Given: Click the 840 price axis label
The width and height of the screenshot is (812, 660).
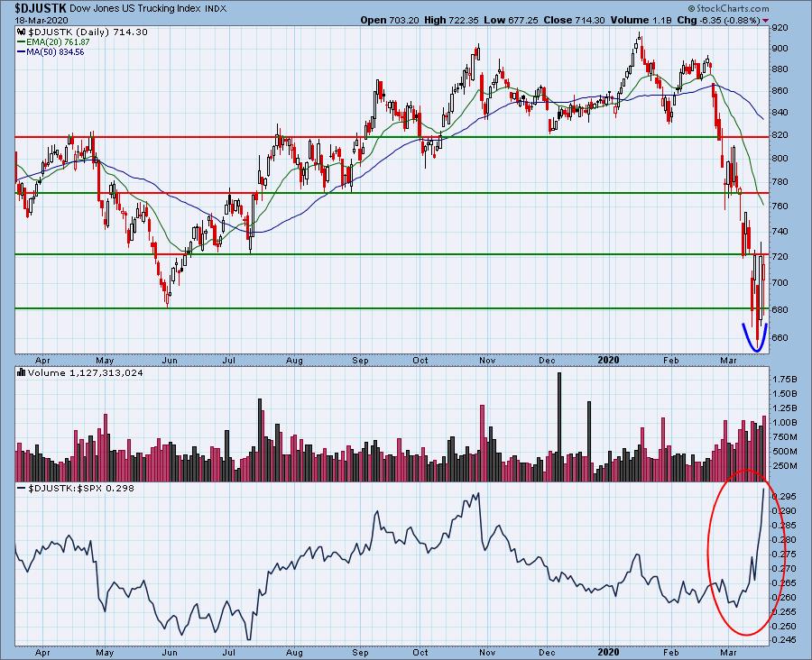Looking at the screenshot, I should (x=780, y=113).
